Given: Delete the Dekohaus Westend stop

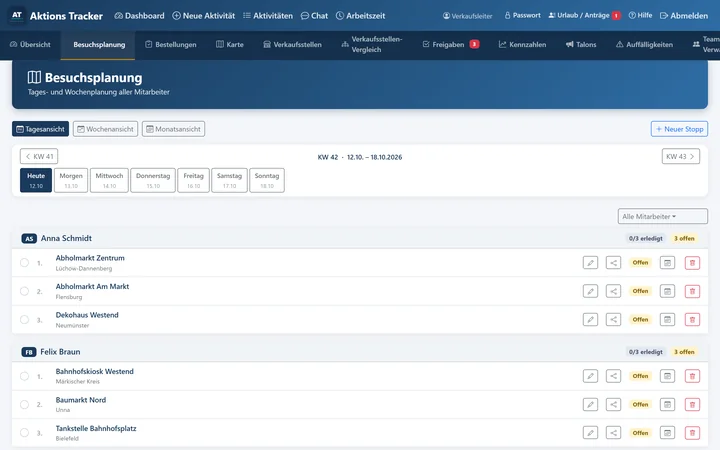Looking at the screenshot, I should pos(692,320).
